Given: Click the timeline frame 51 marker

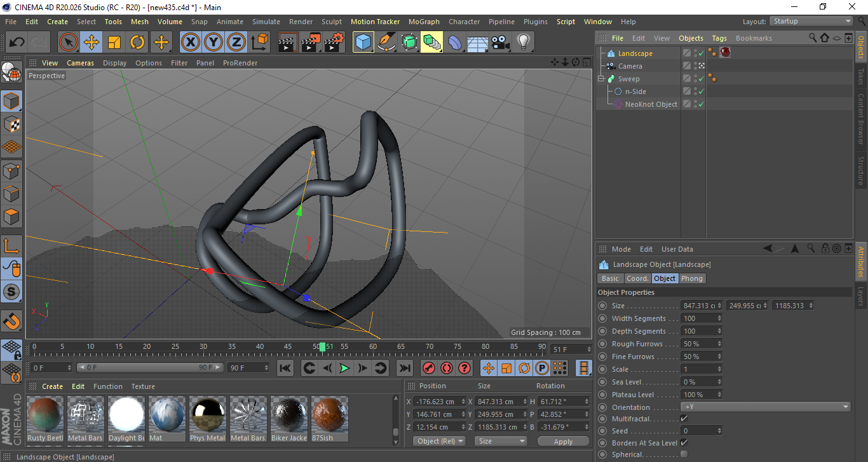Looking at the screenshot, I should pos(322,347).
